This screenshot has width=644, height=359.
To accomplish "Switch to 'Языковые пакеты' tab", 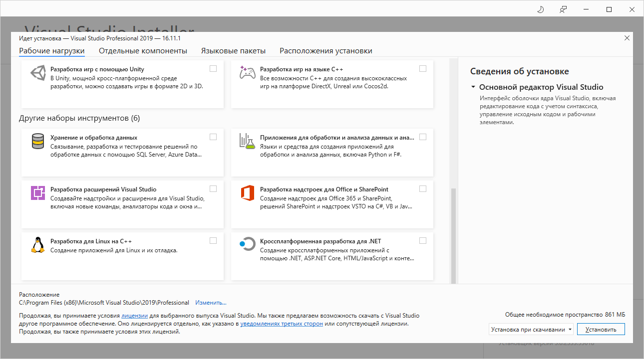I will pos(233,51).
